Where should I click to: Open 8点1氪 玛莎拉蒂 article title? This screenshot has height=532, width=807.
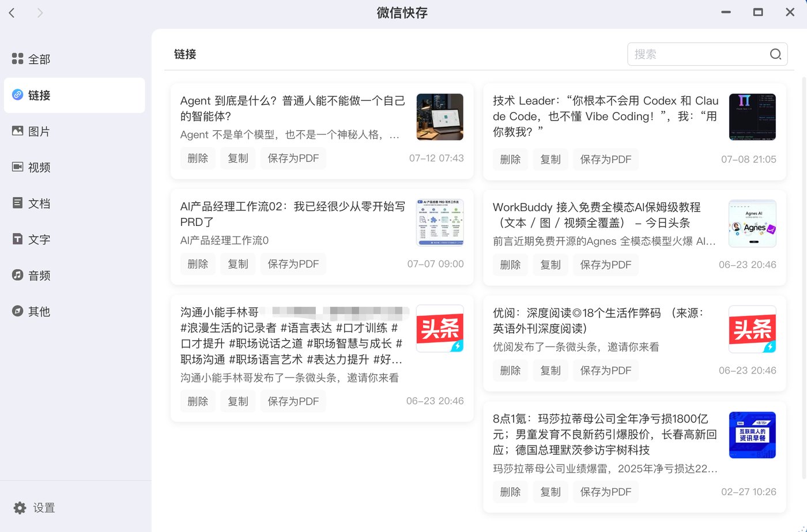pos(605,434)
